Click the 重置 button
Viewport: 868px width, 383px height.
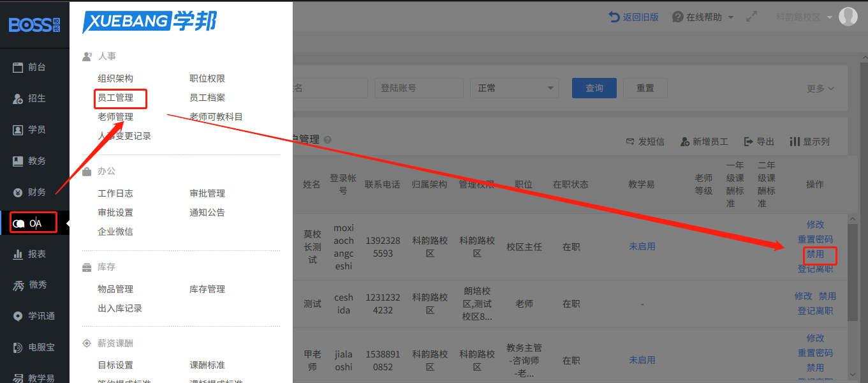(x=645, y=88)
